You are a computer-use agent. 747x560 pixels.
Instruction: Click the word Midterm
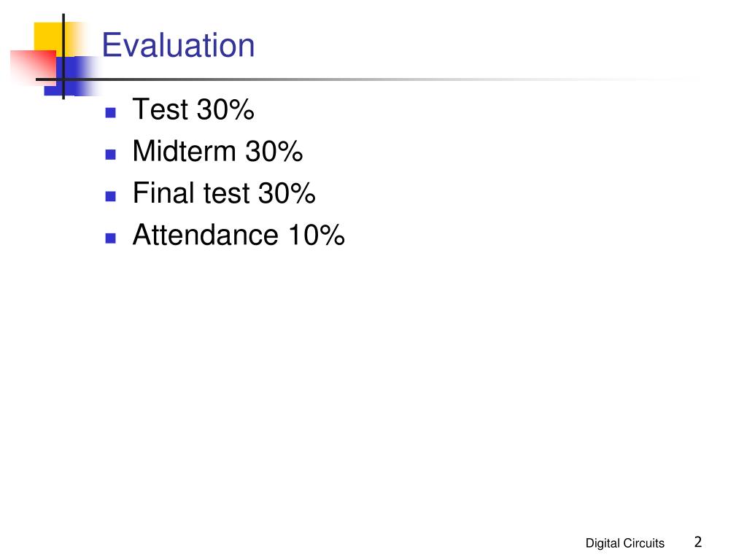click(x=184, y=151)
